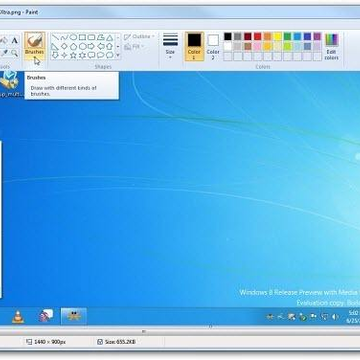Screen dimensions: 360x360
Task: Pick the orange palette swatch
Action: click(268, 36)
